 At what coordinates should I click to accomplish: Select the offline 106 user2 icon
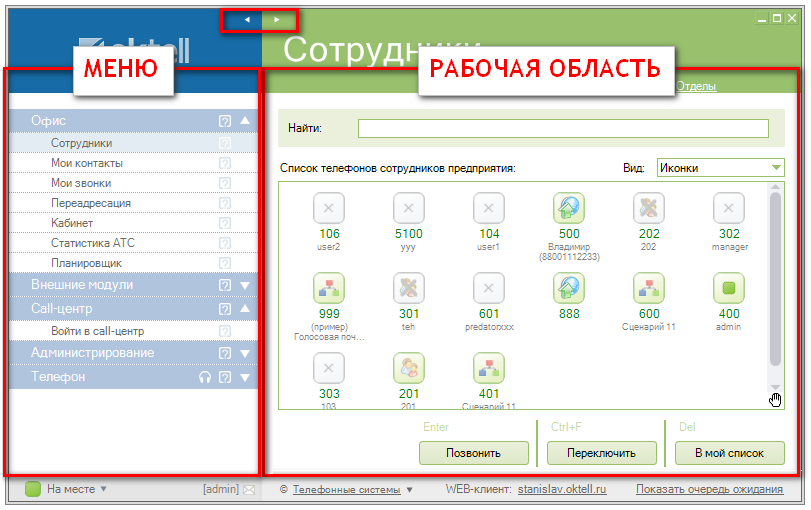pyautogui.click(x=329, y=208)
